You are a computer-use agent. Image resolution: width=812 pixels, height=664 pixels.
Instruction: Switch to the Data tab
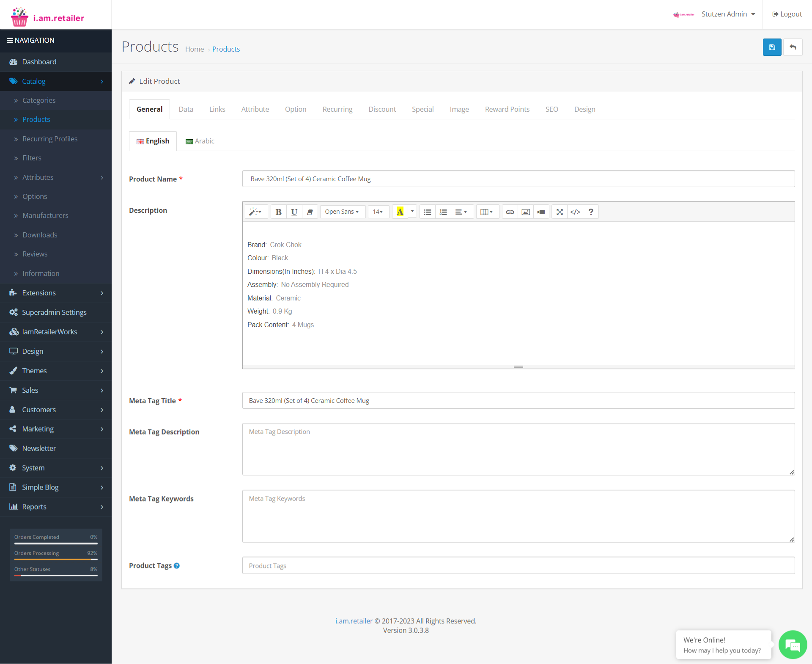[186, 109]
